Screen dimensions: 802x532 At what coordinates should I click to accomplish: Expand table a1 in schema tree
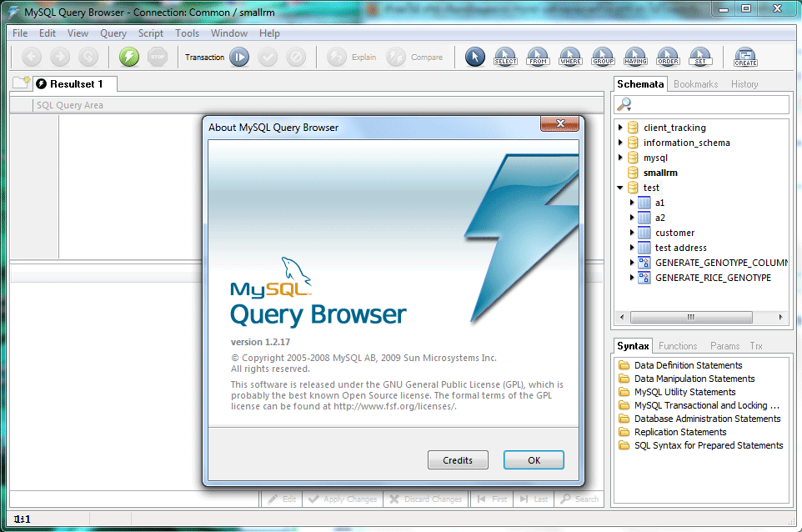point(632,203)
